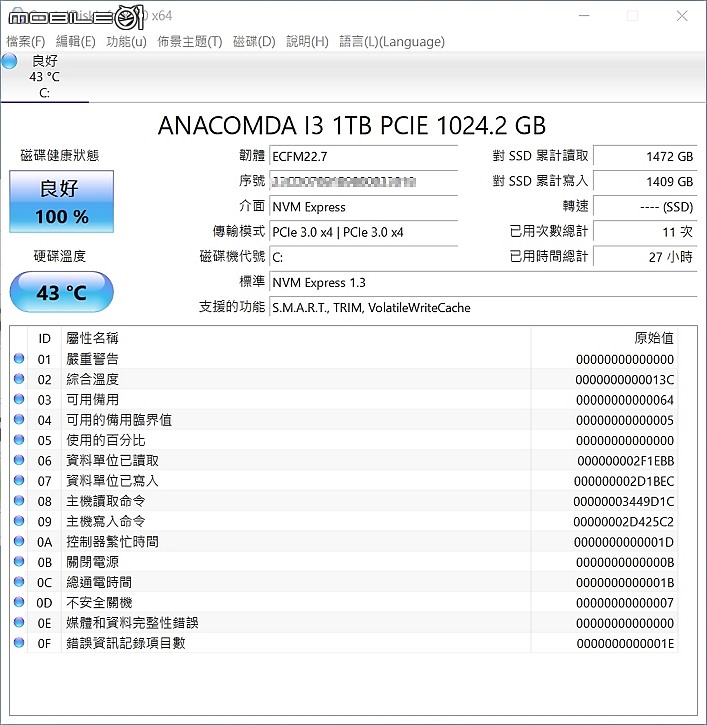Open the 語言(L)(Language) menu

coord(392,41)
